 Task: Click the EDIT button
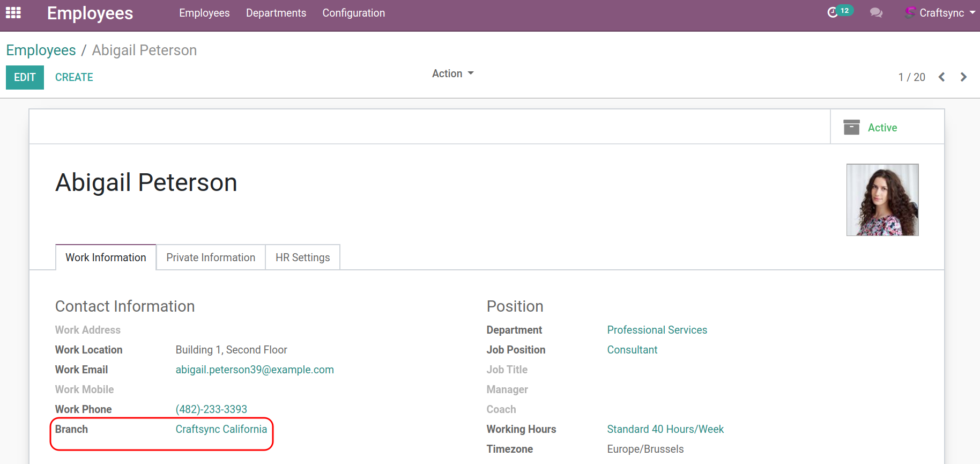coord(25,77)
